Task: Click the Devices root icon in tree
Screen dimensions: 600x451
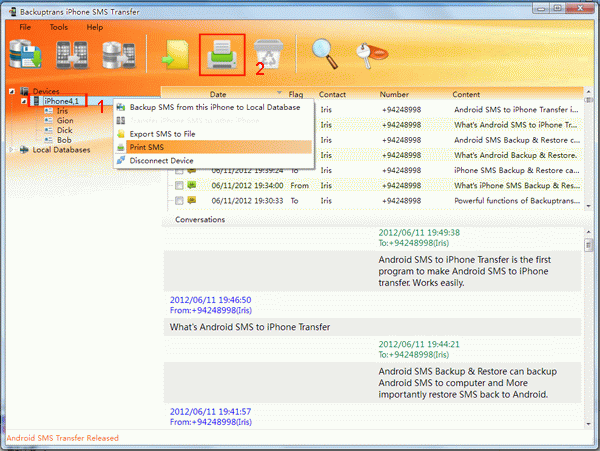Action: 24,91
